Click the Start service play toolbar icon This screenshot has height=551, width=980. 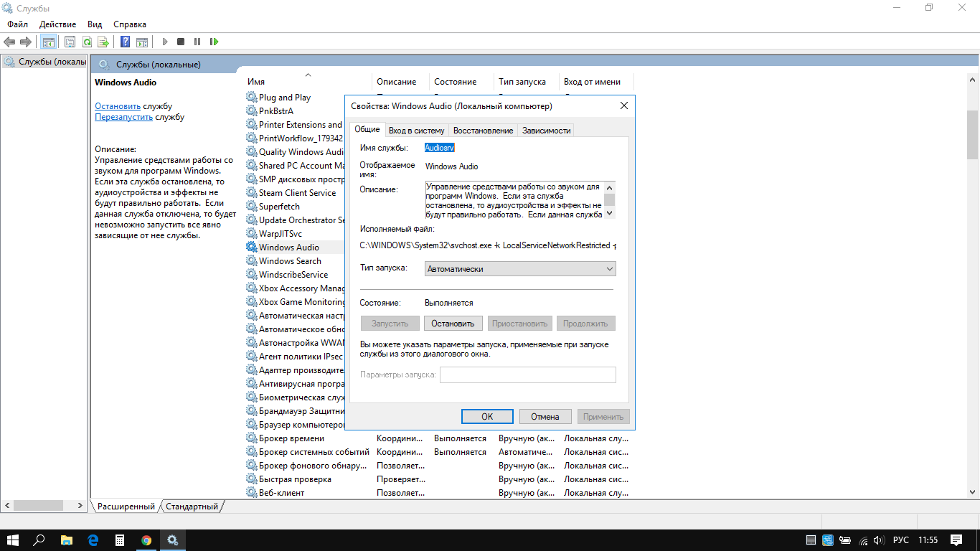[x=165, y=42]
